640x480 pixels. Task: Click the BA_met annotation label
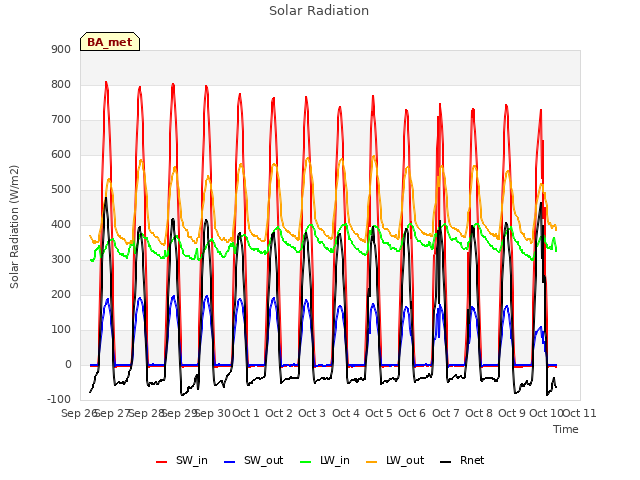[x=110, y=42]
